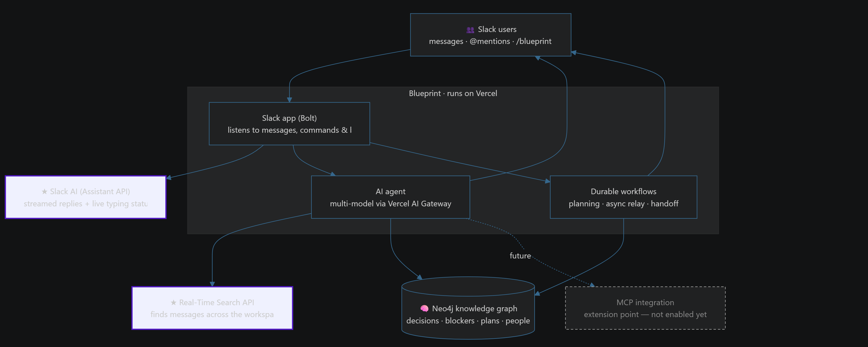Click the "future" edge label
This screenshot has height=347, width=868.
(520, 256)
